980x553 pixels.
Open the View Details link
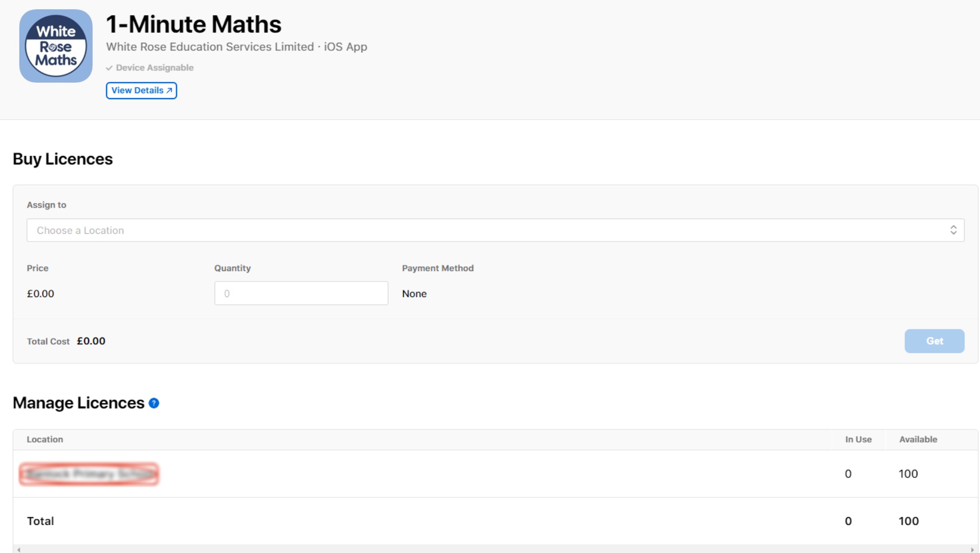pyautogui.click(x=138, y=90)
